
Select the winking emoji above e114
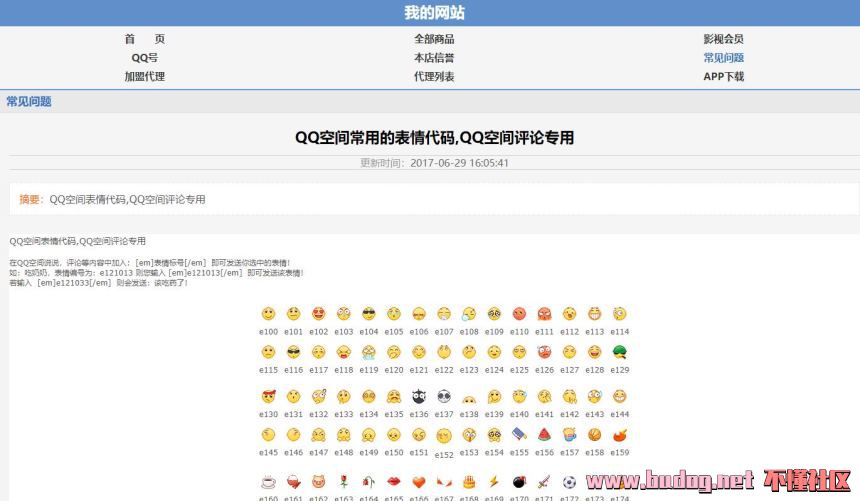(620, 314)
